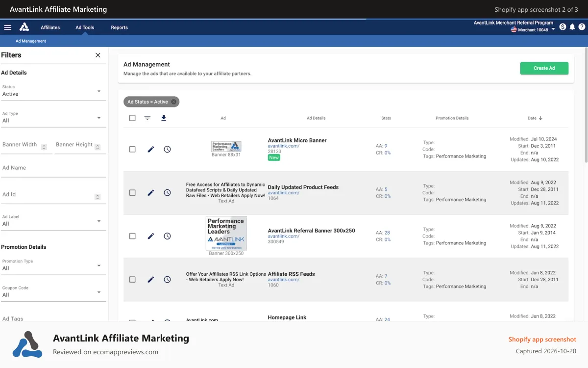View history of AvantLink Micro Banner

pyautogui.click(x=167, y=149)
